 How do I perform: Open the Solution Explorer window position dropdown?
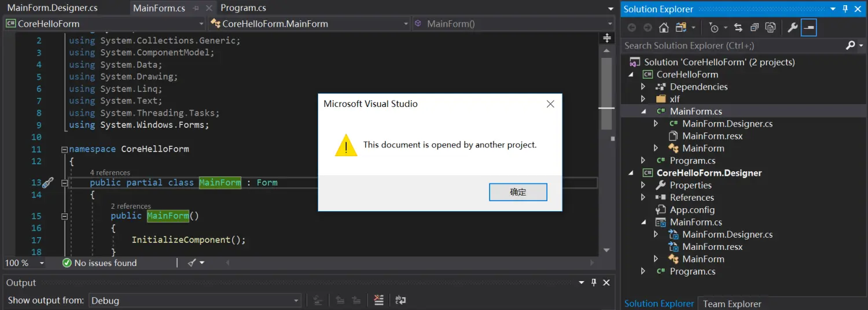(833, 9)
